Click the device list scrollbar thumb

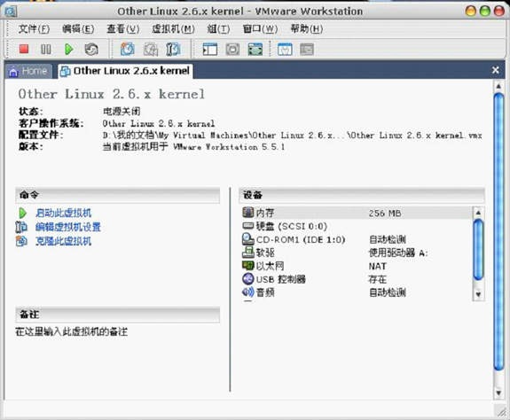[x=478, y=250]
